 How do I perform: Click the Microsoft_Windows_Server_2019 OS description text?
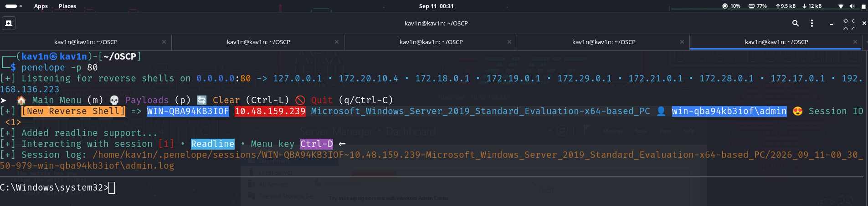point(480,111)
